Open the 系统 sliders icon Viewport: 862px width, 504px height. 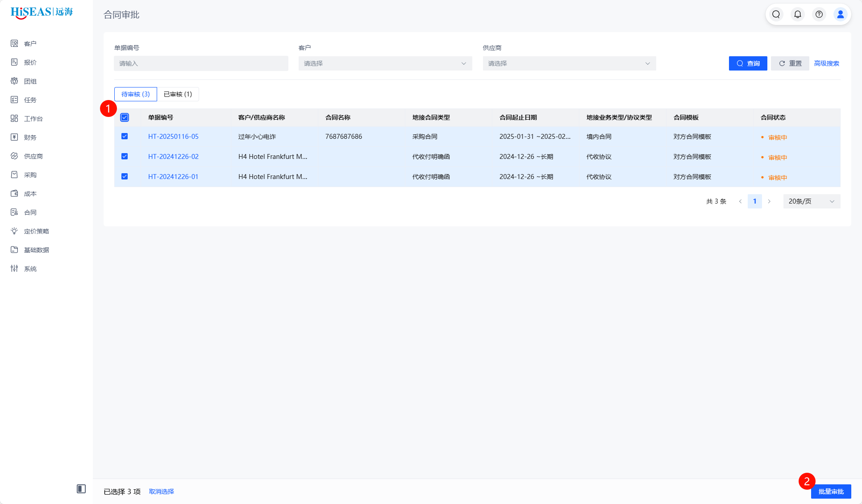[x=14, y=268]
